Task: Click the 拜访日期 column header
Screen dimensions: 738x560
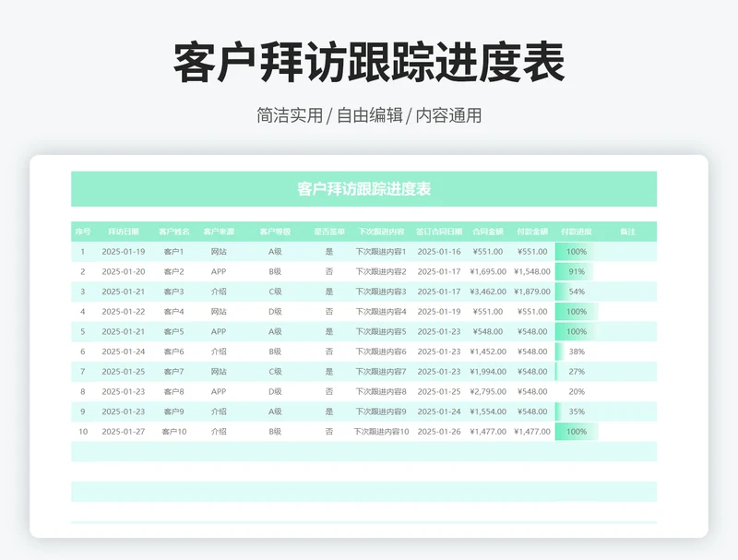Action: pyautogui.click(x=124, y=232)
